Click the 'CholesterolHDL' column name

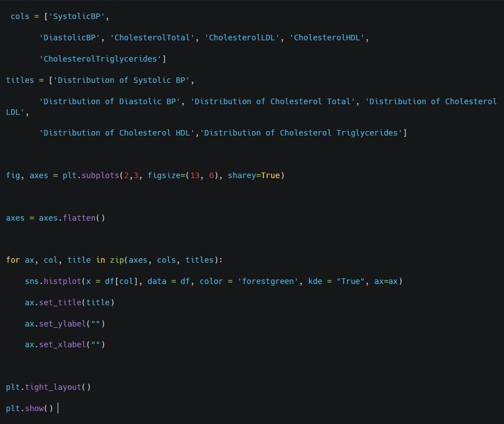(327, 38)
